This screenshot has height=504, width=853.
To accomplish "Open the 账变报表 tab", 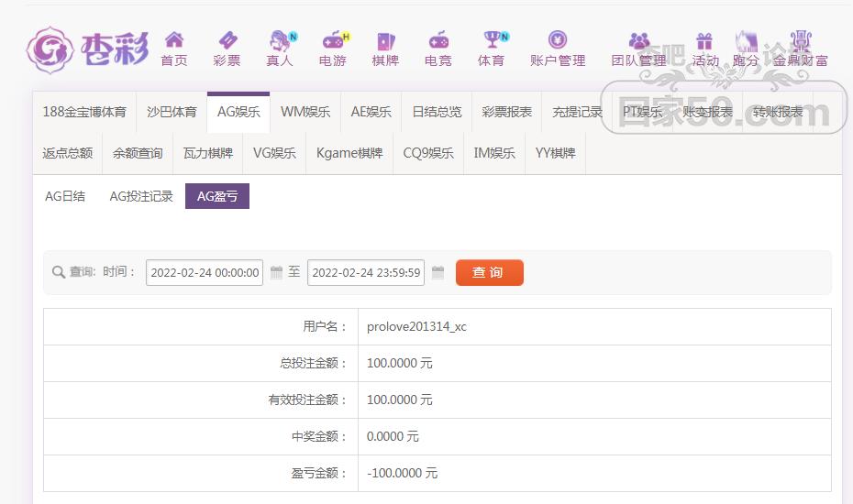I will pyautogui.click(x=708, y=112).
